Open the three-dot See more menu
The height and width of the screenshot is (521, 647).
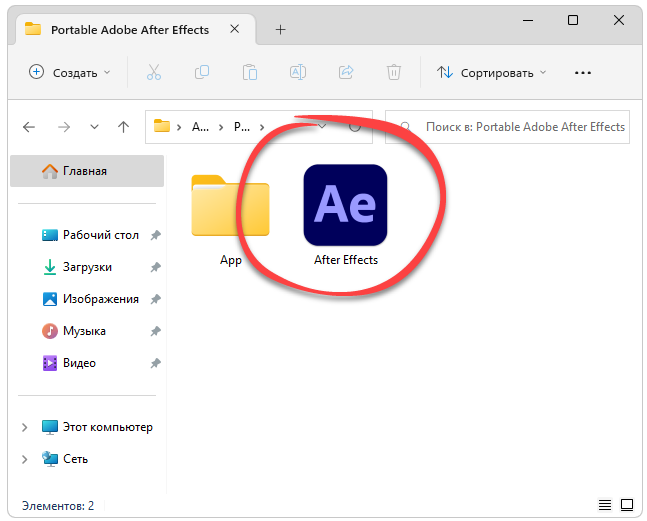[583, 73]
